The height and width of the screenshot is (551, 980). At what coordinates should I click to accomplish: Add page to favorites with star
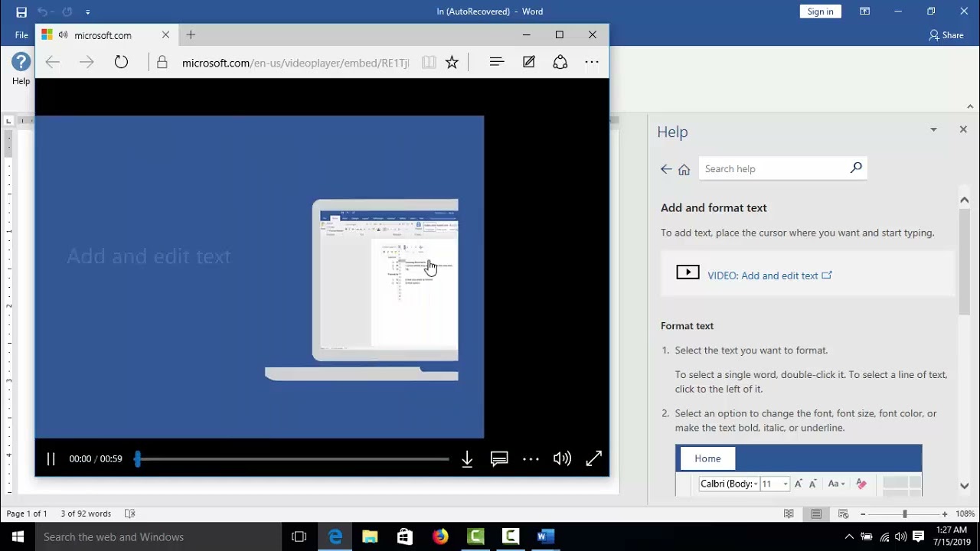pyautogui.click(x=452, y=63)
